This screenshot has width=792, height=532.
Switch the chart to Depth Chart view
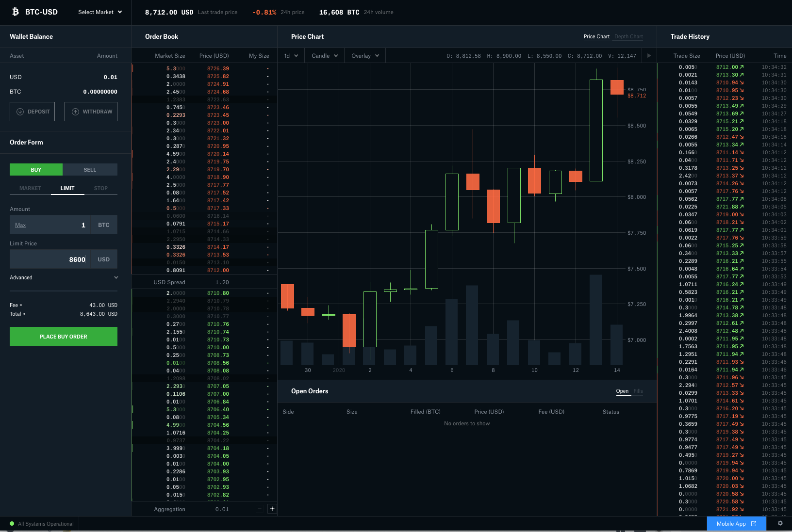tap(628, 36)
